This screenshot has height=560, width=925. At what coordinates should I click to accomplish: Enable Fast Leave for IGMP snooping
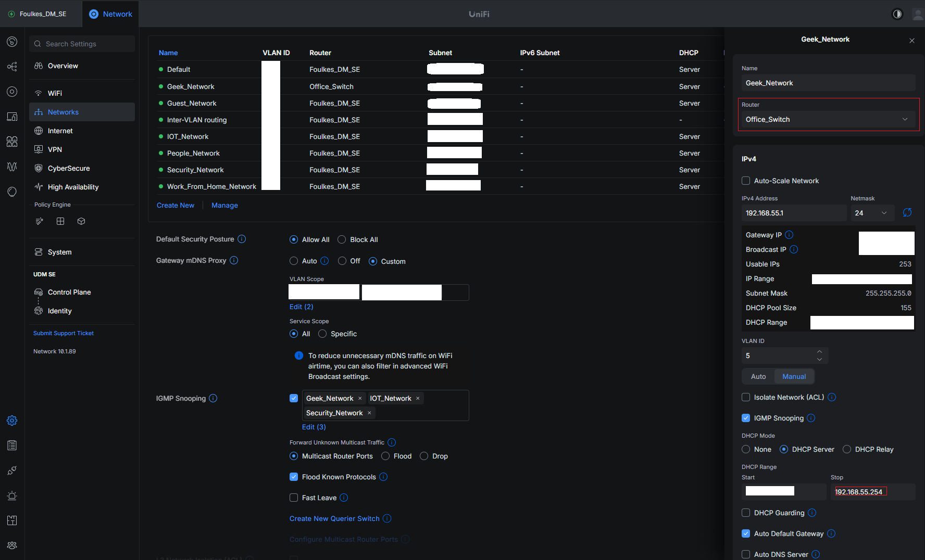(x=294, y=498)
